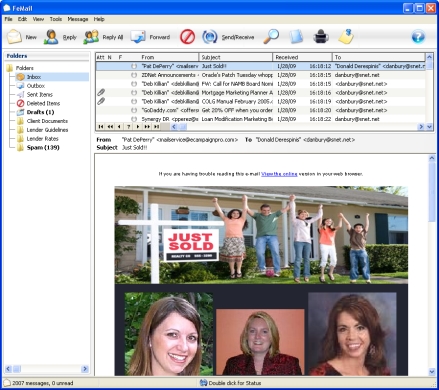Jump to first page of messages

(101, 127)
